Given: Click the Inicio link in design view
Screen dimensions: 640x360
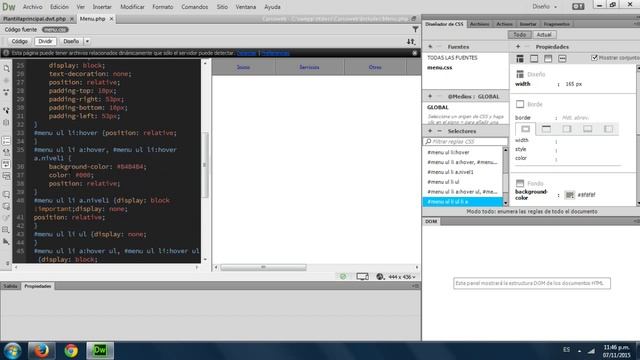Looking at the screenshot, I should (x=243, y=67).
